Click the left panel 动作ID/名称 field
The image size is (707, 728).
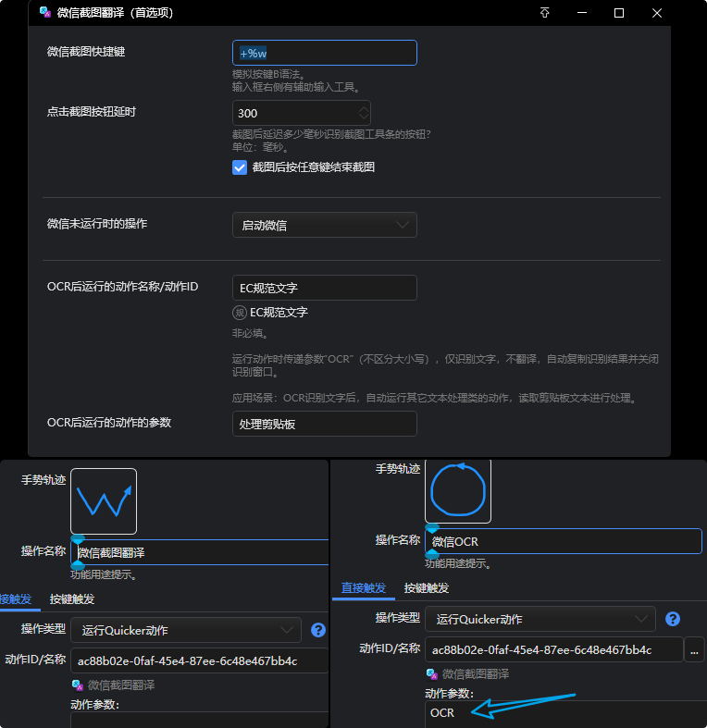pos(200,660)
